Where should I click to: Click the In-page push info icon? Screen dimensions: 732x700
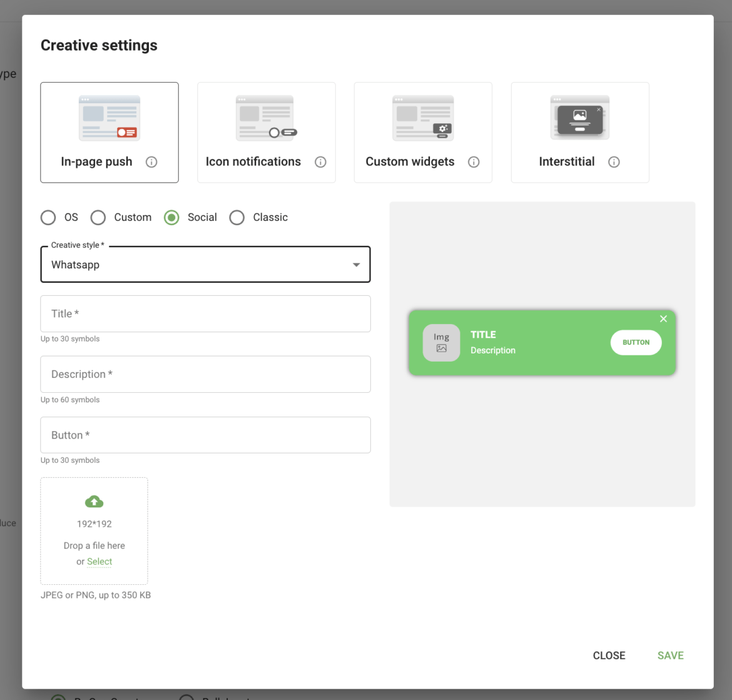151,161
